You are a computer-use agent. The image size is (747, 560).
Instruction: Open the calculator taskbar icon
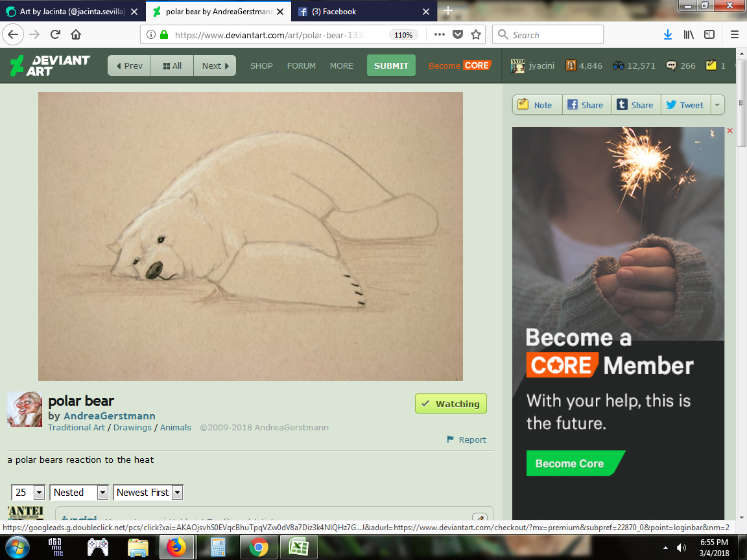click(218, 547)
